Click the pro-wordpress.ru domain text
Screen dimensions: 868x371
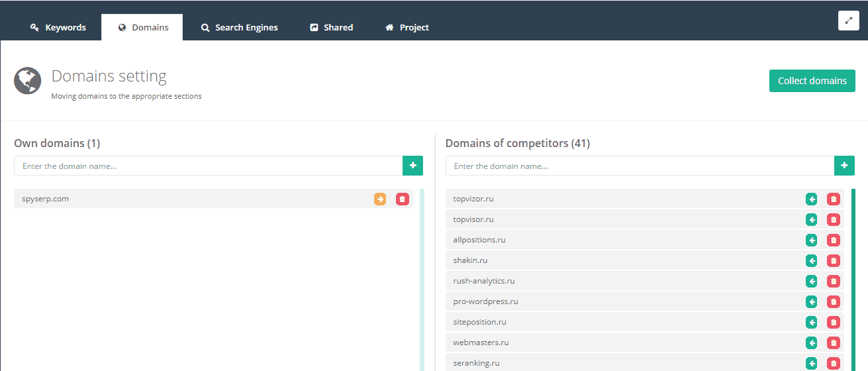[x=485, y=301]
